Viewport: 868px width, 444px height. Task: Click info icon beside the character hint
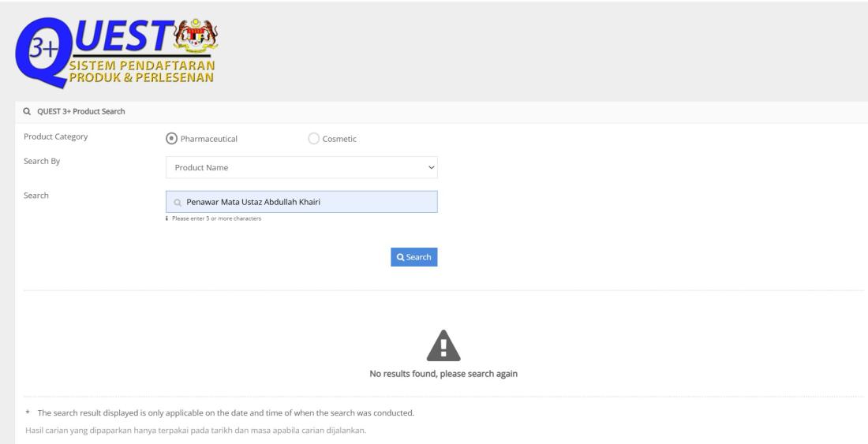point(168,218)
